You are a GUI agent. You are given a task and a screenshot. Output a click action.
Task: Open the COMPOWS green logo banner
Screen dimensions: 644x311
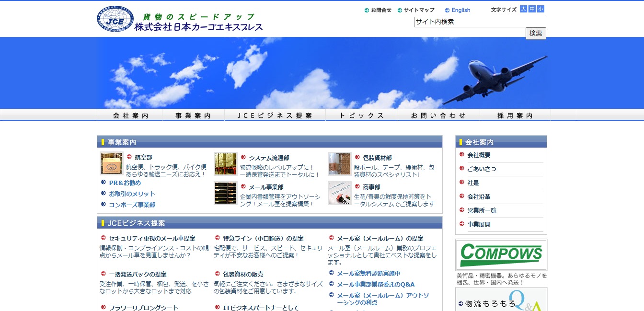pyautogui.click(x=501, y=254)
